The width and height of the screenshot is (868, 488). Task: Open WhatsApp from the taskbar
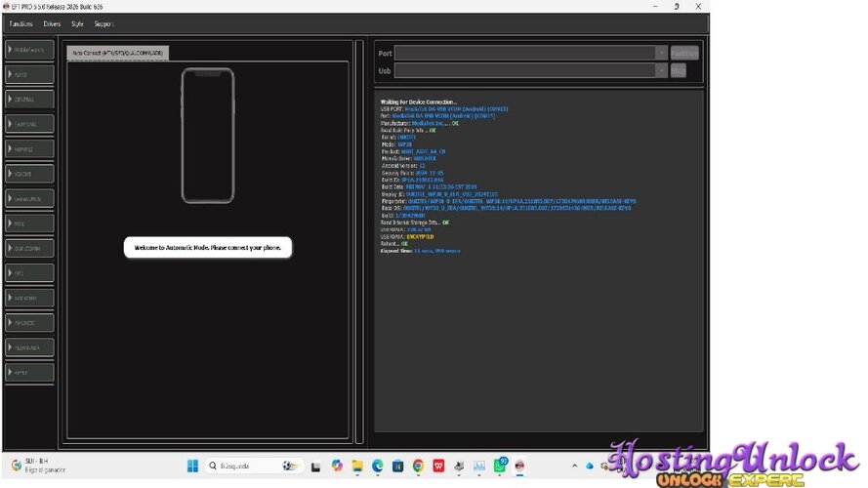(500, 466)
